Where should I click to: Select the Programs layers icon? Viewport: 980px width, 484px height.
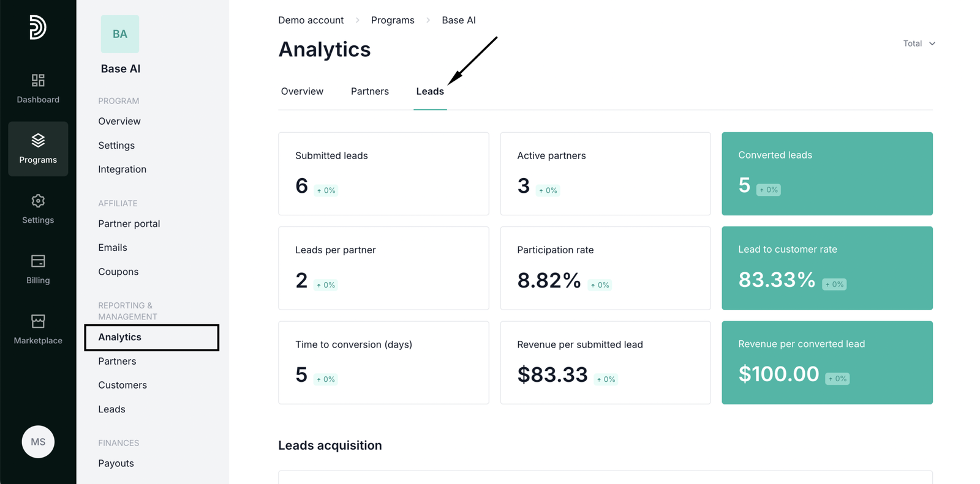(x=38, y=141)
